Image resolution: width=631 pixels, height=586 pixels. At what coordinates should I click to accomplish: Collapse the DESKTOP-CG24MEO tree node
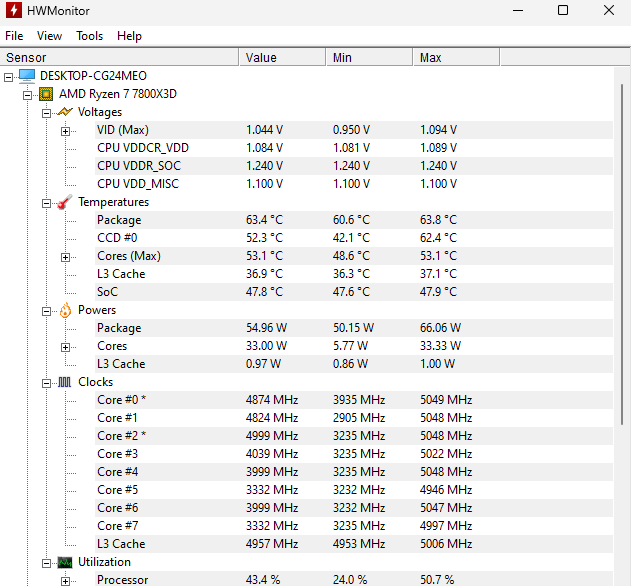click(8, 77)
